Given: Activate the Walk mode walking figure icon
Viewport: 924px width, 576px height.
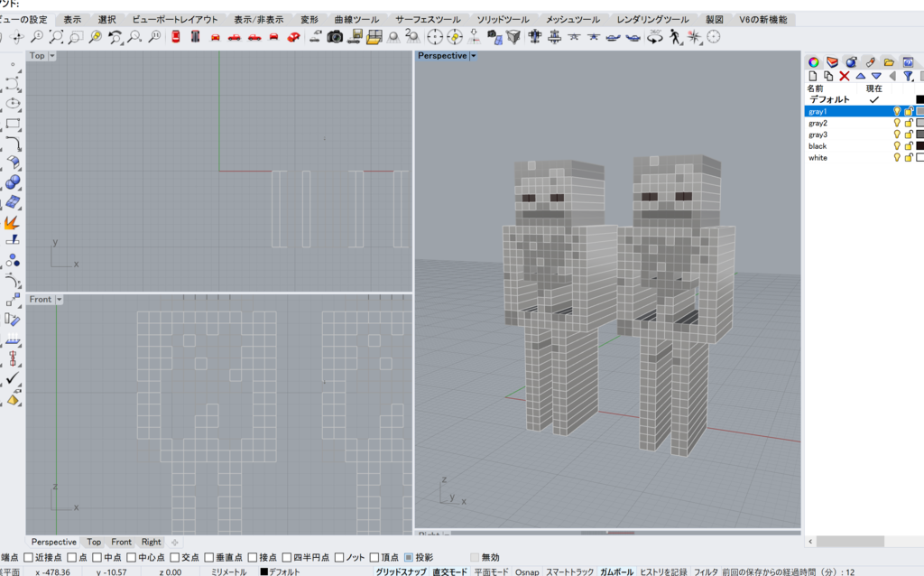Looking at the screenshot, I should [x=675, y=37].
